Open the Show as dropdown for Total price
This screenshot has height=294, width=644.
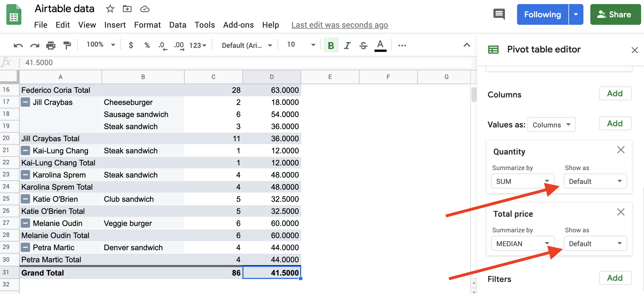(x=595, y=243)
